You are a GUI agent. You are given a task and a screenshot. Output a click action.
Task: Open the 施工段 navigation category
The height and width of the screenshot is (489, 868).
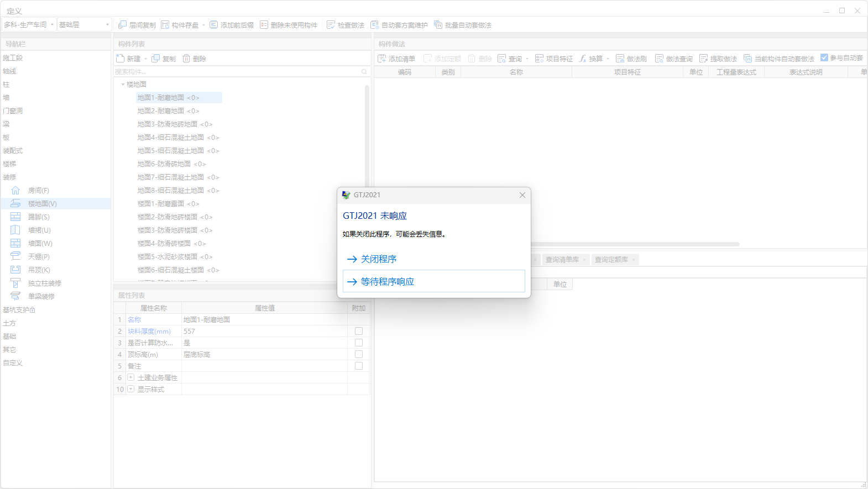(13, 58)
